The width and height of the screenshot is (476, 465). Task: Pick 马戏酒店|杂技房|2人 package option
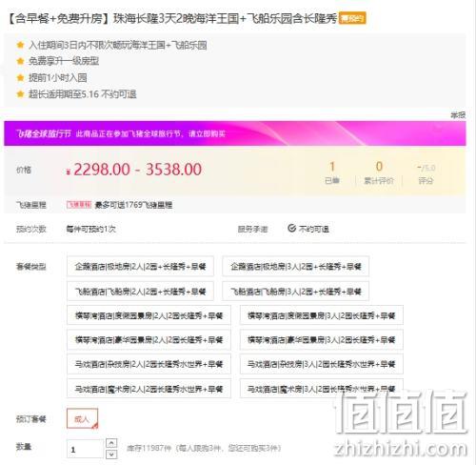(x=149, y=364)
